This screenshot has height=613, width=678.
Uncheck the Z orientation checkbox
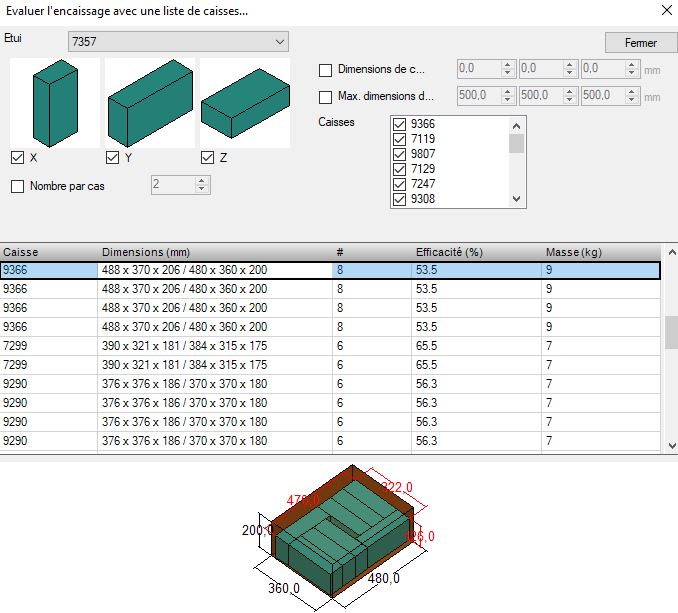click(208, 157)
